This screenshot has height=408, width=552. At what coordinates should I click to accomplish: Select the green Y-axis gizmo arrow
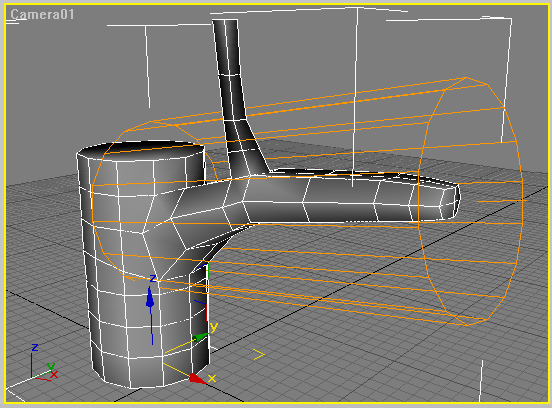tap(200, 337)
